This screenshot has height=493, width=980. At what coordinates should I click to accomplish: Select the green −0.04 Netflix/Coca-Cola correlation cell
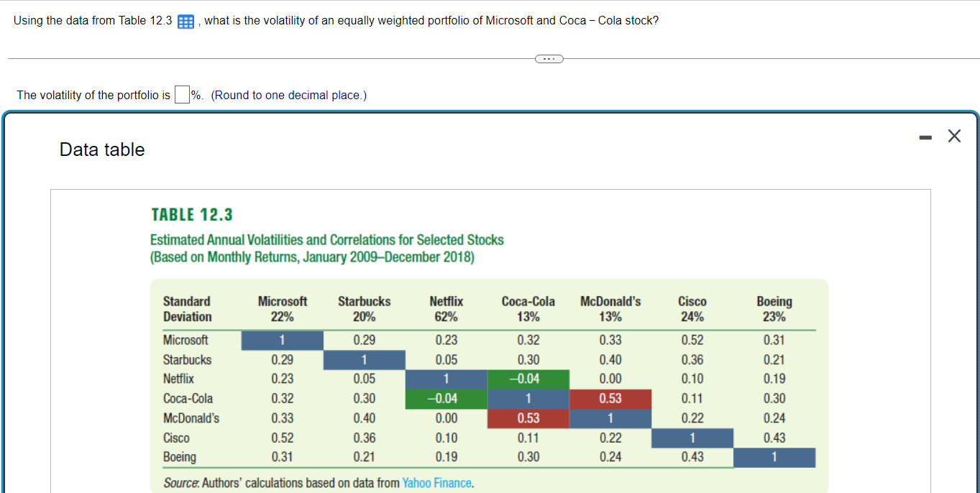[528, 379]
